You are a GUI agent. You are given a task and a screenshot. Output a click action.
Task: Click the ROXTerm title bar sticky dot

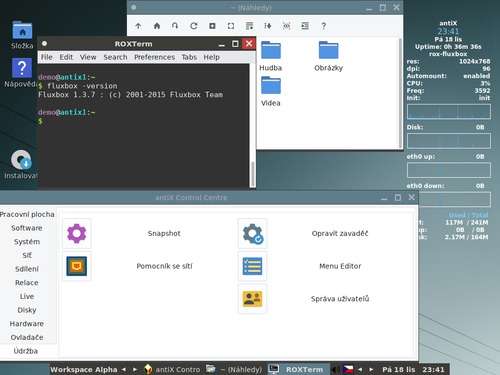pyautogui.click(x=44, y=43)
